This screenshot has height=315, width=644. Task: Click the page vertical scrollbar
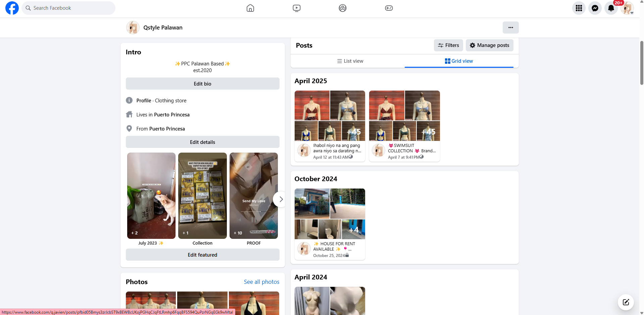pyautogui.click(x=642, y=63)
